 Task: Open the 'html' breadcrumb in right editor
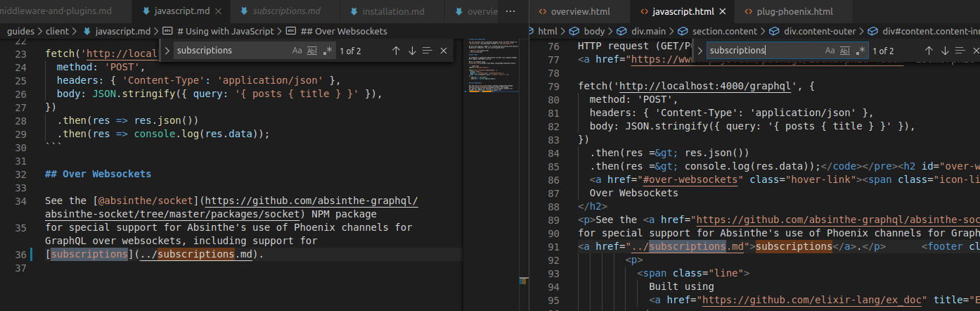(547, 31)
